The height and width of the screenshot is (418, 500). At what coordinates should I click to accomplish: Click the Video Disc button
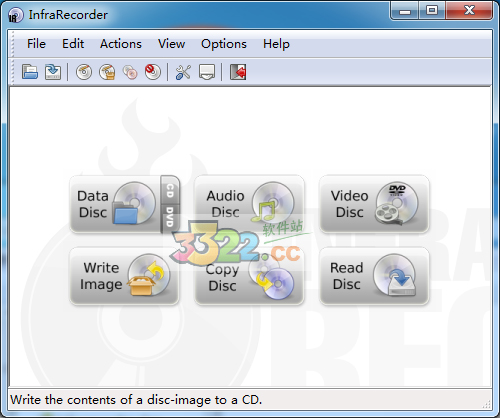pyautogui.click(x=374, y=204)
